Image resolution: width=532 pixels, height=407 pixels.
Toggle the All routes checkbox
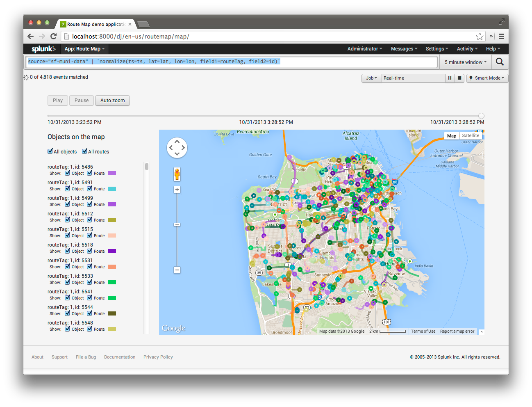coord(85,151)
